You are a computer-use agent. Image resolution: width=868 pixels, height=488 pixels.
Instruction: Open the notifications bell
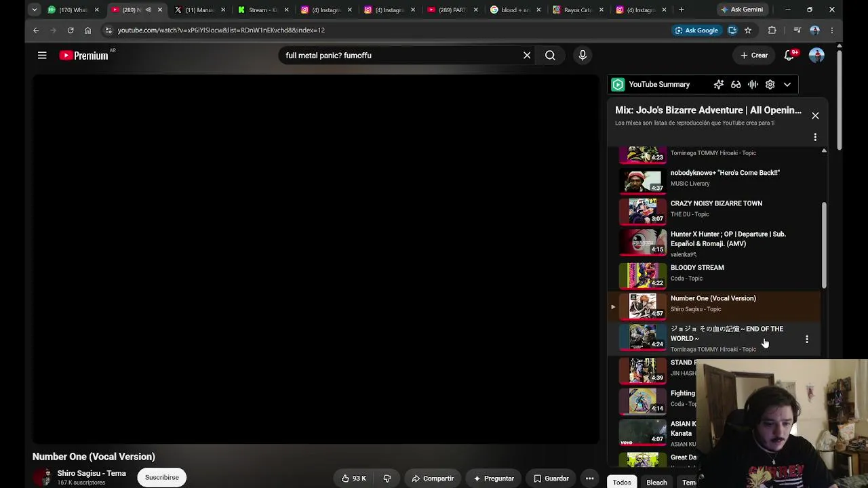789,56
